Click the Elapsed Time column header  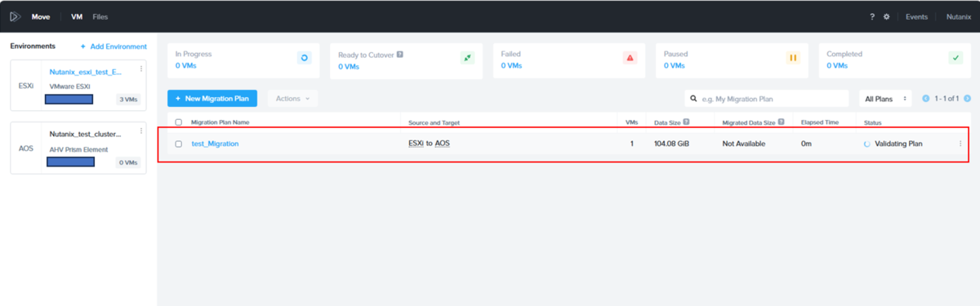[820, 122]
